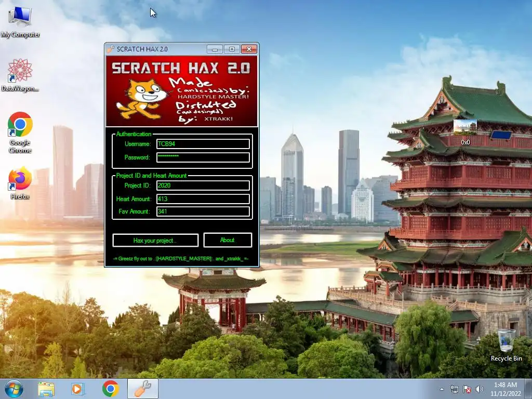Click the Show Desktop strip on the taskbar

pos(528,389)
